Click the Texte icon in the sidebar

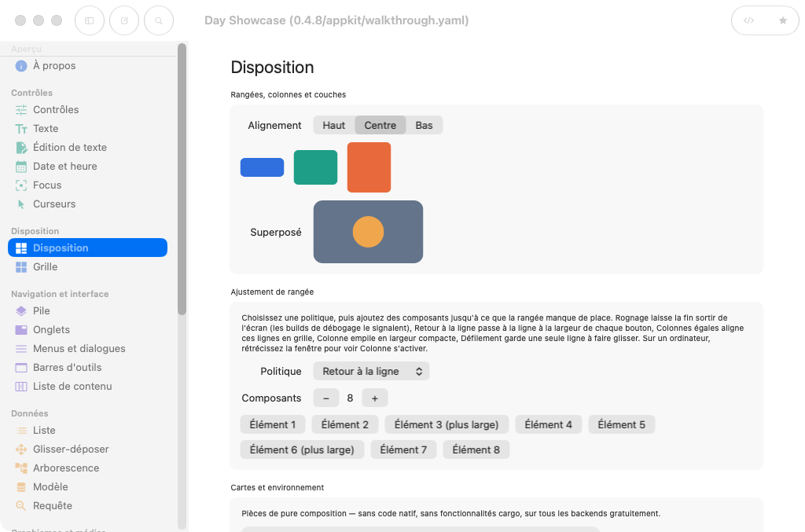point(21,129)
